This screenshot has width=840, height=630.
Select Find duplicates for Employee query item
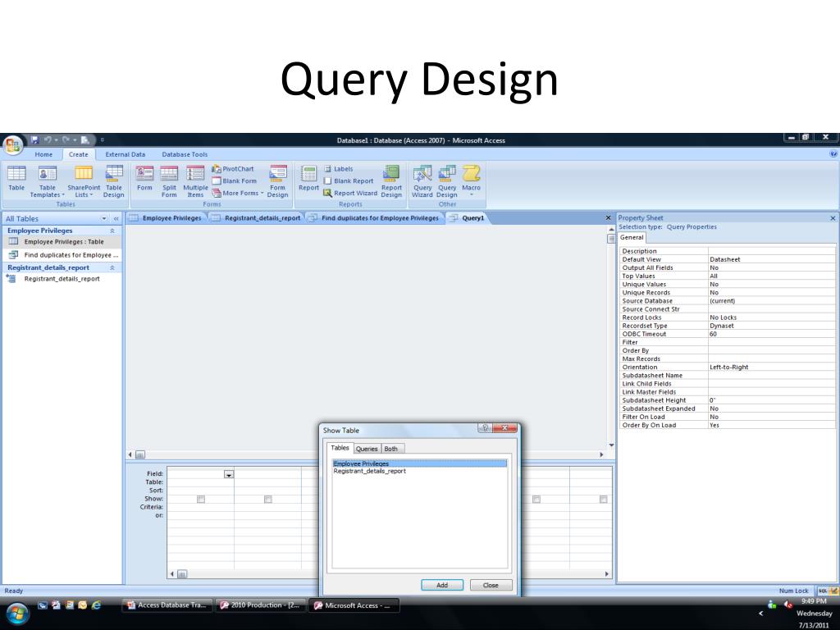point(62,255)
